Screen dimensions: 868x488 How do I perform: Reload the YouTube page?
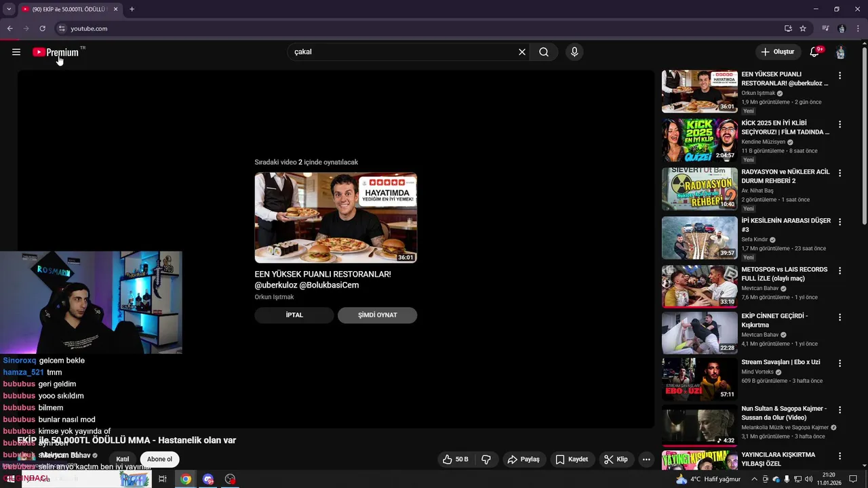42,28
